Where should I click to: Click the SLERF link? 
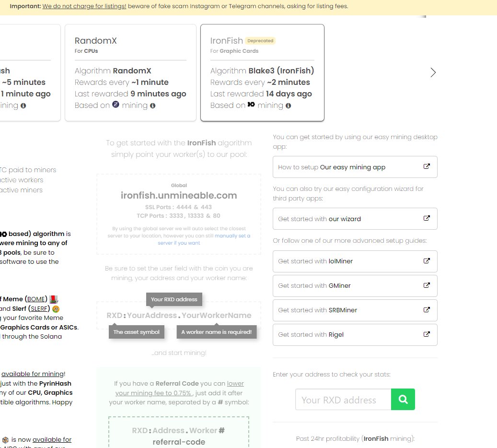pyautogui.click(x=39, y=308)
